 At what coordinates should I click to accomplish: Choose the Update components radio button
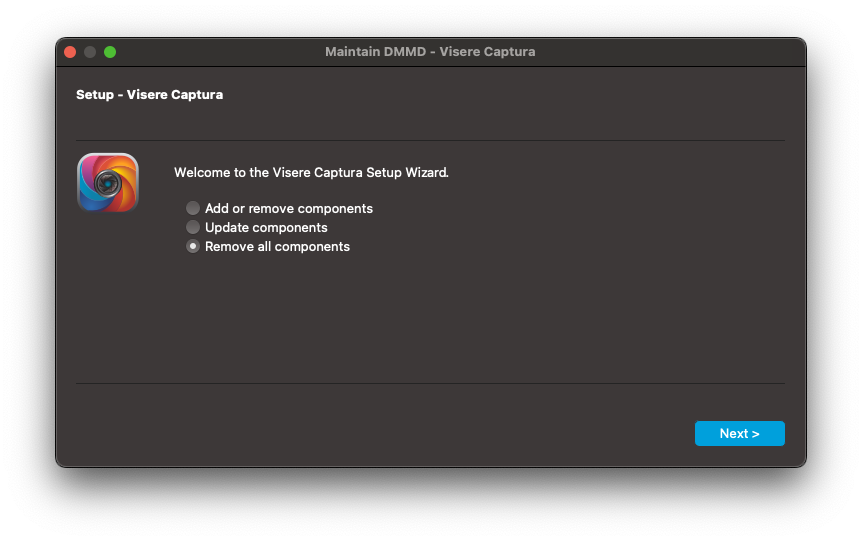192,227
